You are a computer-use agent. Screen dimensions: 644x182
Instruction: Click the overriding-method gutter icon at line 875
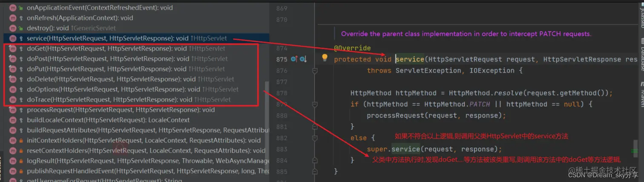pyautogui.click(x=294, y=59)
